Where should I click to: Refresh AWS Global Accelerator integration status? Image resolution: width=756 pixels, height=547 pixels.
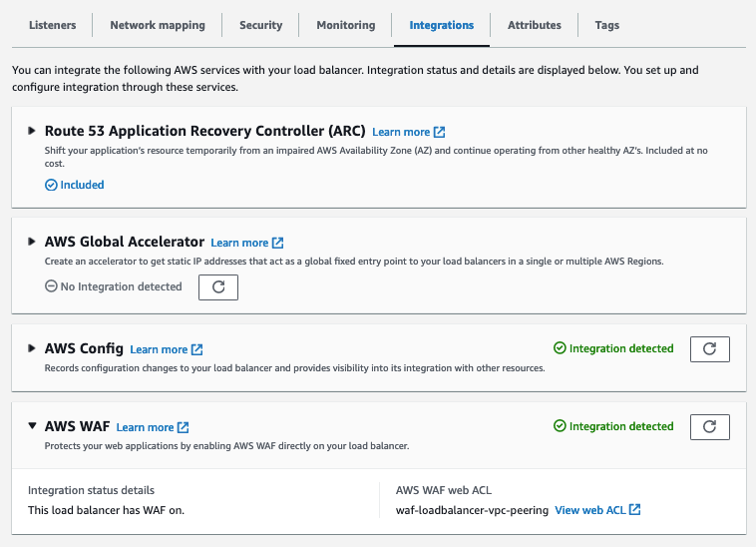218,287
